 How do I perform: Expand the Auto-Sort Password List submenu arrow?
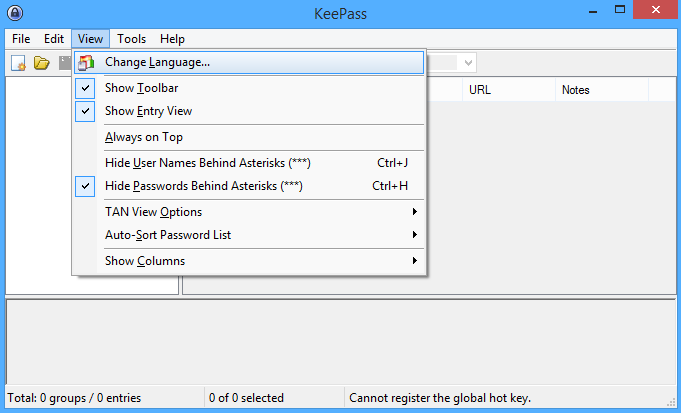(x=415, y=235)
